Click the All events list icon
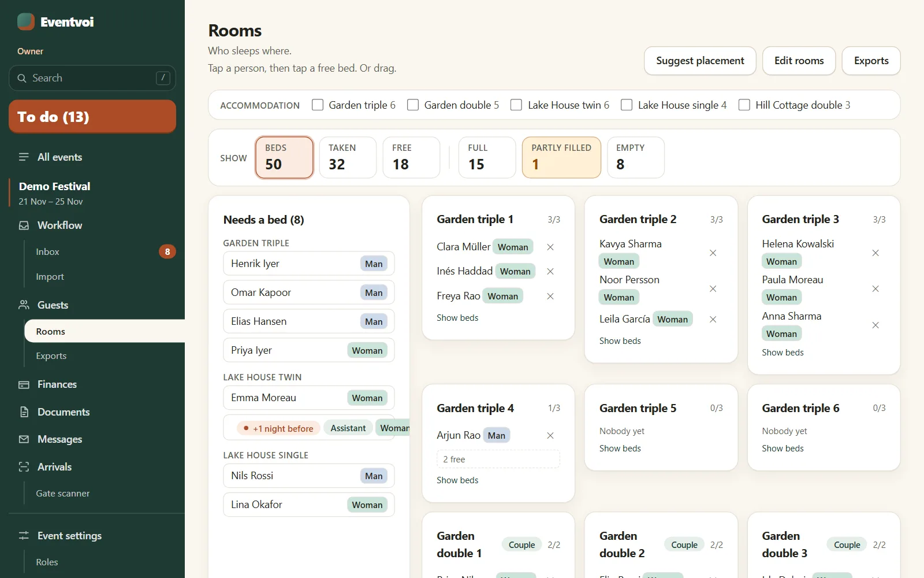Viewport: 924px width, 578px height. (x=24, y=157)
